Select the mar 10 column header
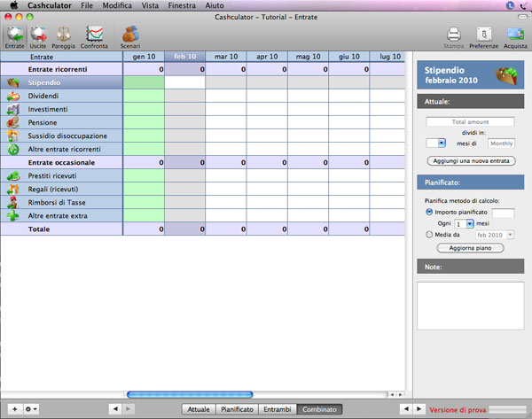 tap(226, 57)
